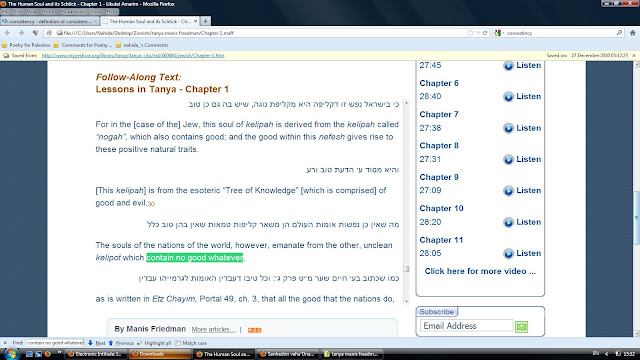Bookmark this page with the star icon

(x=470, y=33)
